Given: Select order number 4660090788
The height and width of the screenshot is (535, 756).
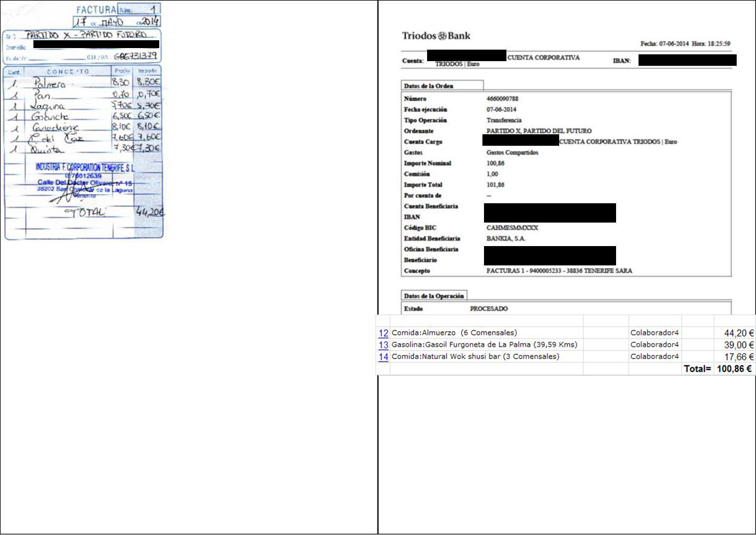Looking at the screenshot, I should (x=502, y=99).
